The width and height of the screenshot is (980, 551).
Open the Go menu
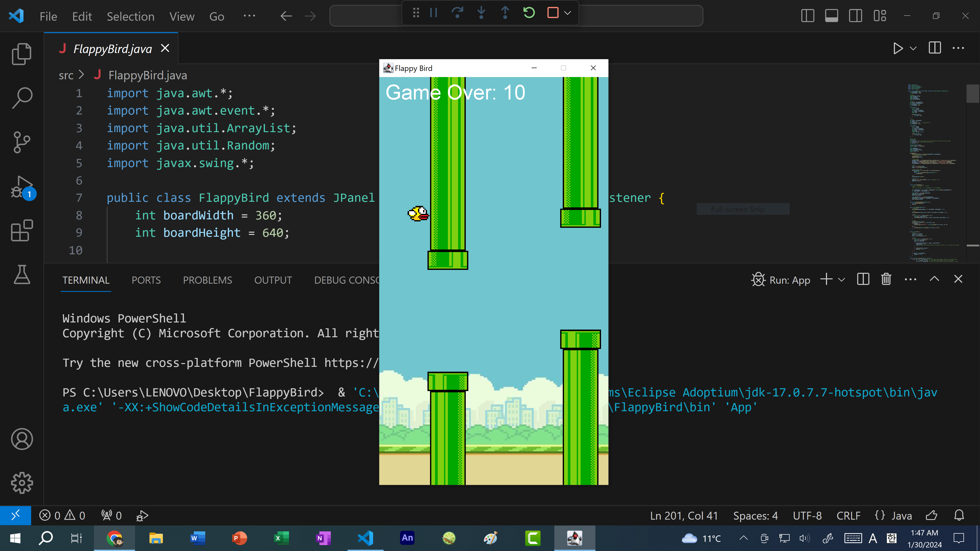pyautogui.click(x=216, y=16)
